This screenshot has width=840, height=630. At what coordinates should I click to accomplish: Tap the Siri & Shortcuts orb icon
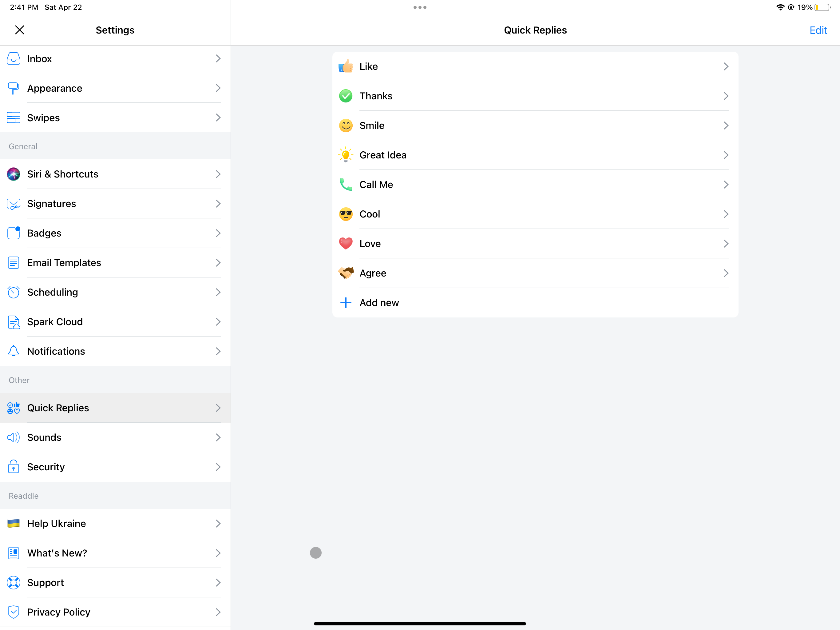[x=13, y=174]
